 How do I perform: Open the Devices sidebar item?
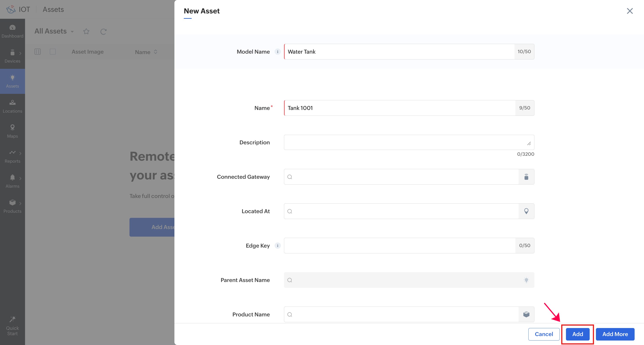coord(13,56)
